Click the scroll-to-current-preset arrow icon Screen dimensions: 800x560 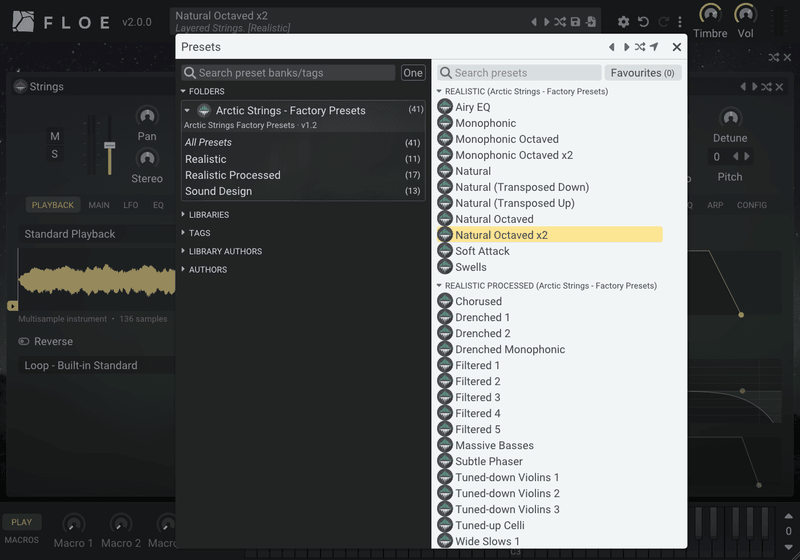coord(654,47)
